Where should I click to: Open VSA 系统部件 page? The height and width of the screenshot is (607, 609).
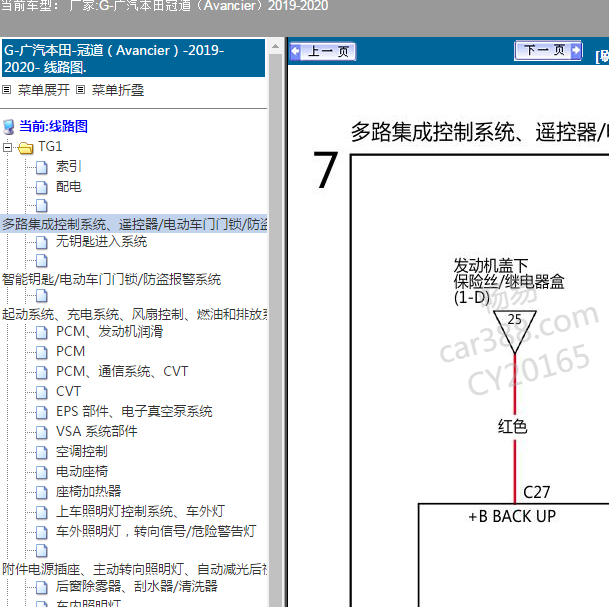pos(97,431)
